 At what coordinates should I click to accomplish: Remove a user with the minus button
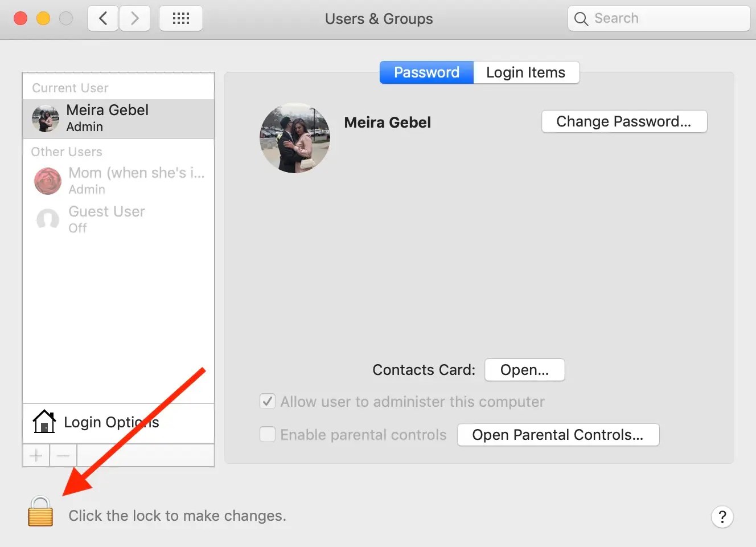(x=63, y=455)
